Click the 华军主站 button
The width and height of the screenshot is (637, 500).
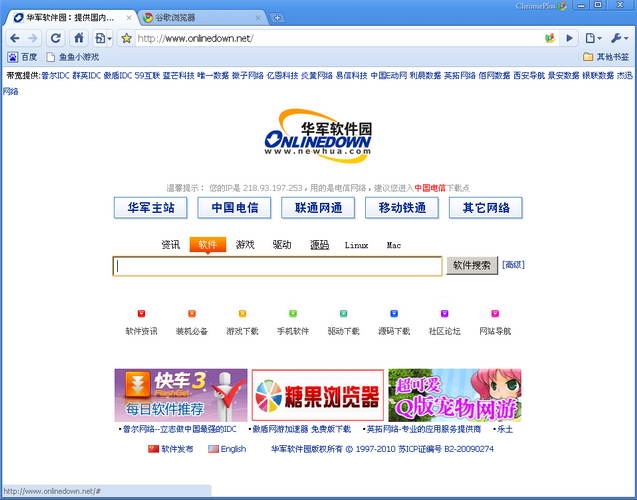point(151,208)
